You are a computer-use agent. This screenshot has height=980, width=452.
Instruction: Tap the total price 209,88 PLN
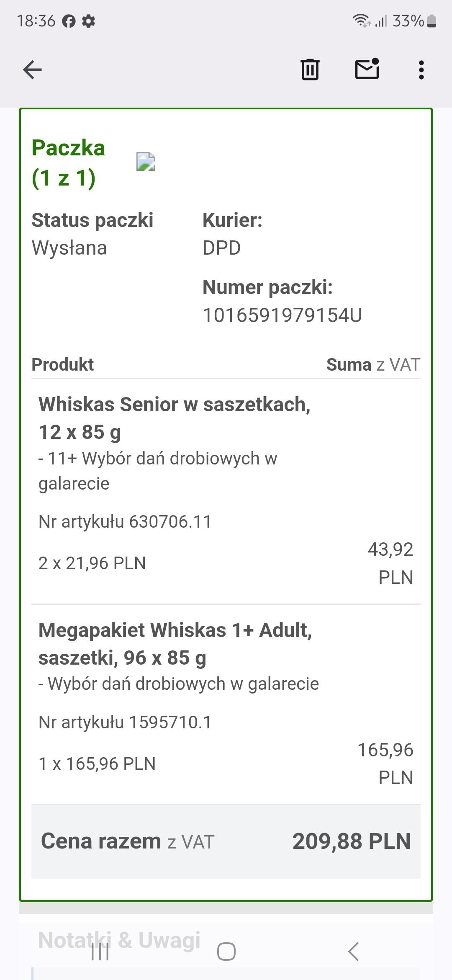click(x=352, y=841)
